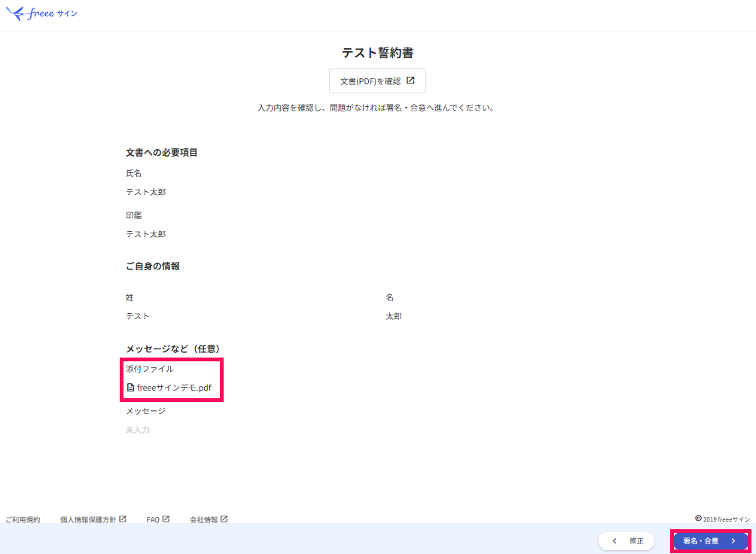This screenshot has height=554, width=756.
Task: Proceed with 署名・合意 button
Action: pyautogui.click(x=710, y=541)
